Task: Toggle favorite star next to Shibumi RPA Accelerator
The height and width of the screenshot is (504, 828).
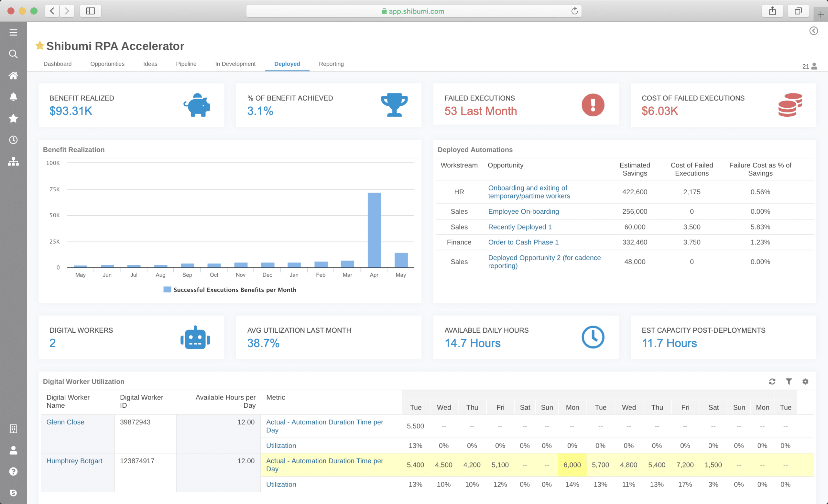Action: click(x=40, y=45)
